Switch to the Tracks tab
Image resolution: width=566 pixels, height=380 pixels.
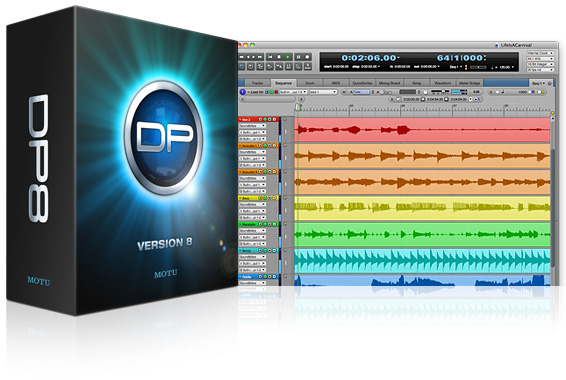tap(257, 83)
